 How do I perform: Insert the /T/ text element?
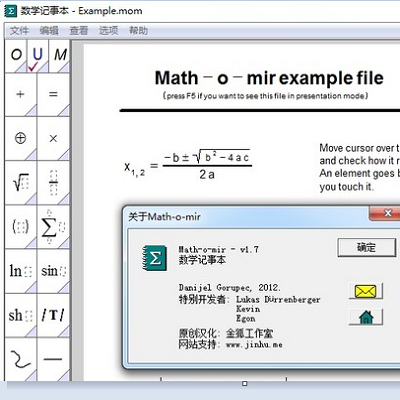point(53,315)
